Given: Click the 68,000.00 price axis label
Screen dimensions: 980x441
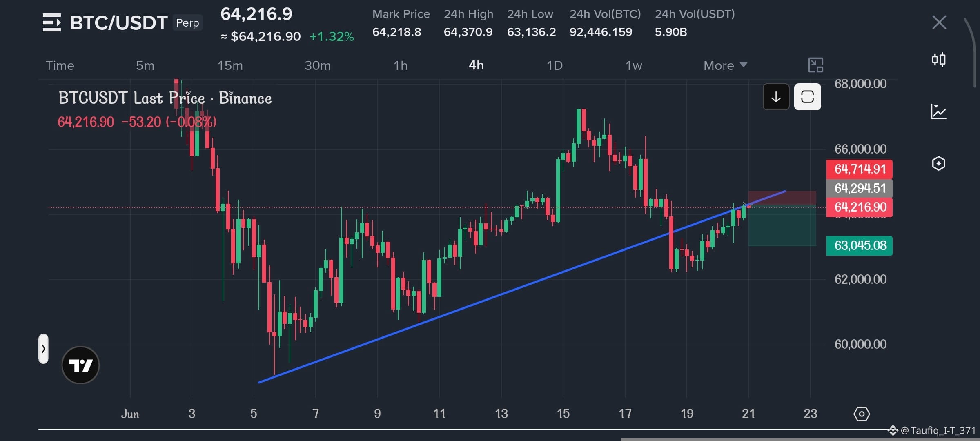Looking at the screenshot, I should (x=860, y=84).
